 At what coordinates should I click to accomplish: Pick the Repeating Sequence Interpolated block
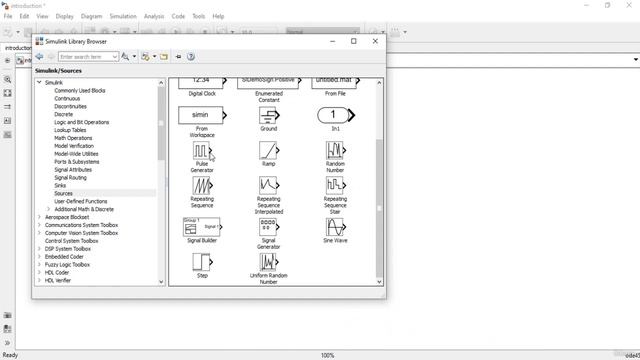pyautogui.click(x=269, y=186)
